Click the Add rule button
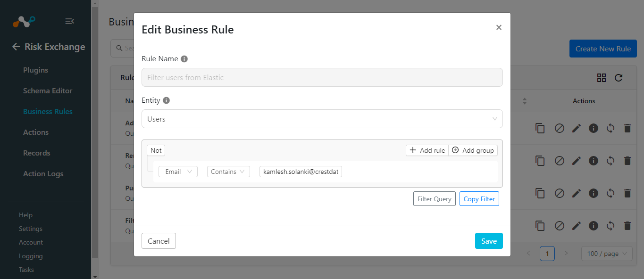 427,150
